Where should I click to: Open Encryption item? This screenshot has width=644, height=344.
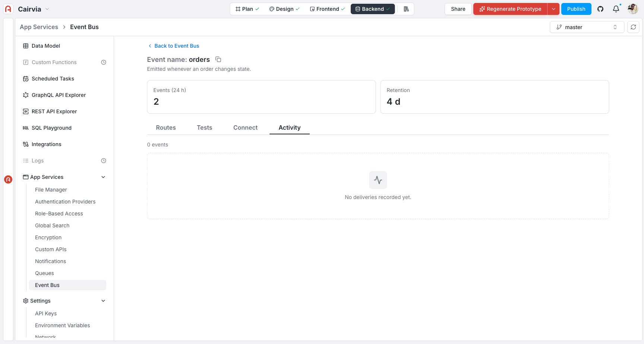[x=67, y=237]
